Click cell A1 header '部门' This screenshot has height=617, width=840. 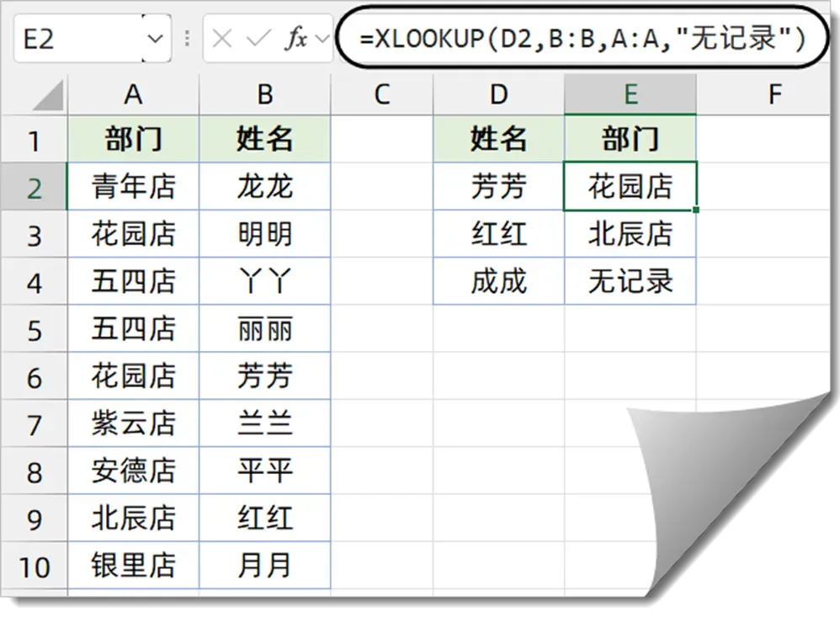(x=133, y=139)
